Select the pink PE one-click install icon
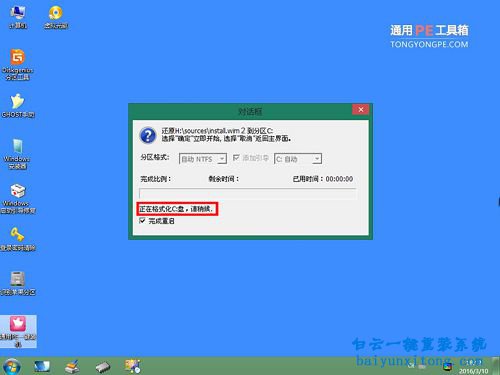 coord(18,331)
